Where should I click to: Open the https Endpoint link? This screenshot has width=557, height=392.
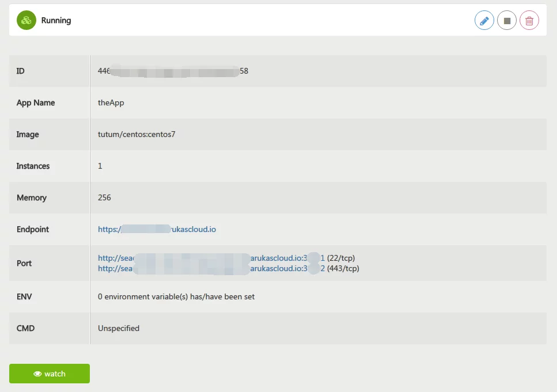coord(157,229)
